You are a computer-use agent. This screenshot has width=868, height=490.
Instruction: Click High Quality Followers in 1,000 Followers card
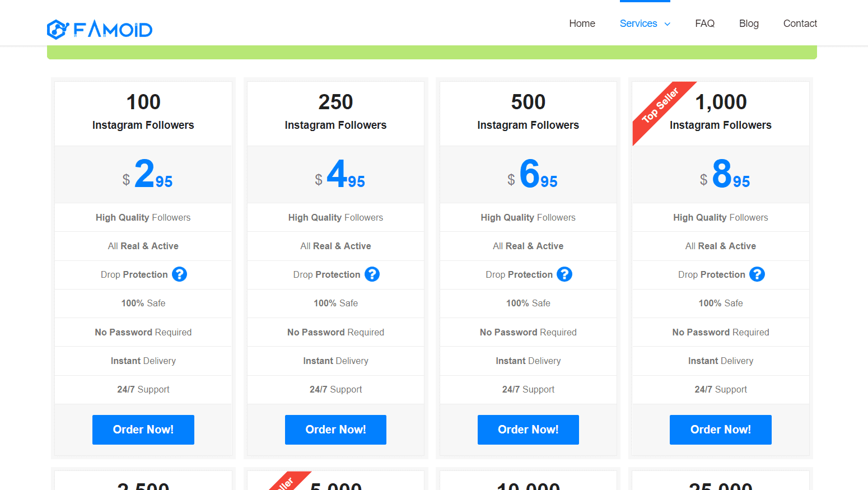tap(721, 217)
